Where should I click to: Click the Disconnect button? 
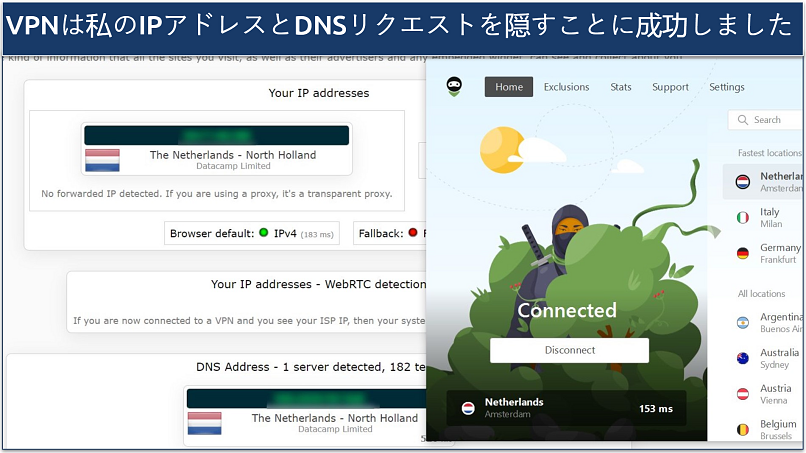click(x=570, y=350)
